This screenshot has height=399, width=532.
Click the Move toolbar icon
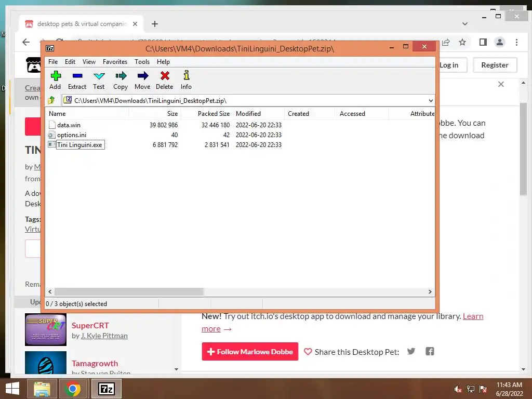143,76
